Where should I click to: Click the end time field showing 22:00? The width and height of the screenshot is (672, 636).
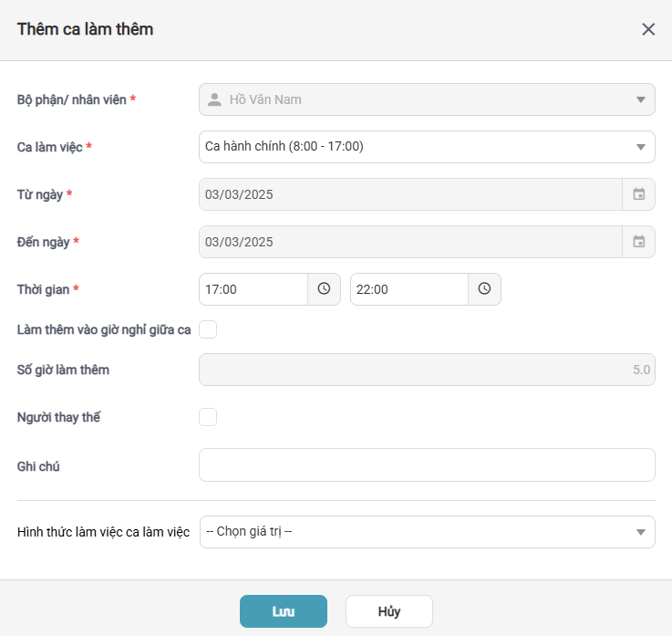[x=408, y=289]
